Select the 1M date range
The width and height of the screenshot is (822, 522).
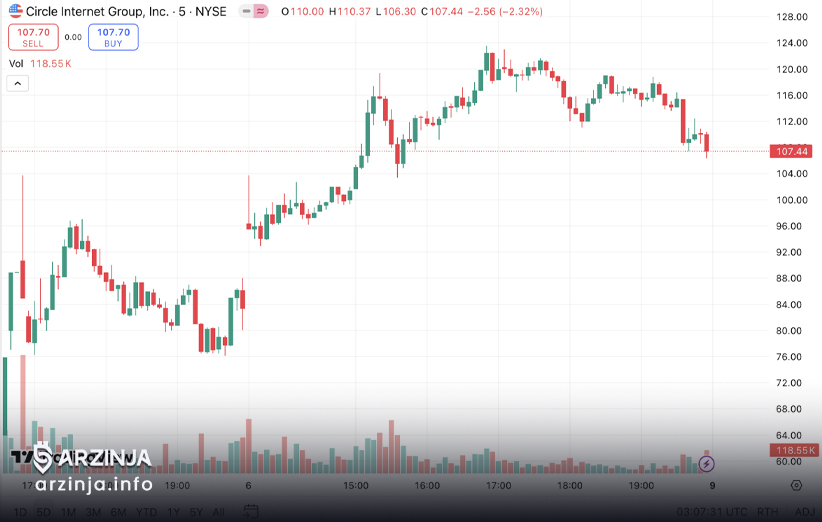(68, 512)
